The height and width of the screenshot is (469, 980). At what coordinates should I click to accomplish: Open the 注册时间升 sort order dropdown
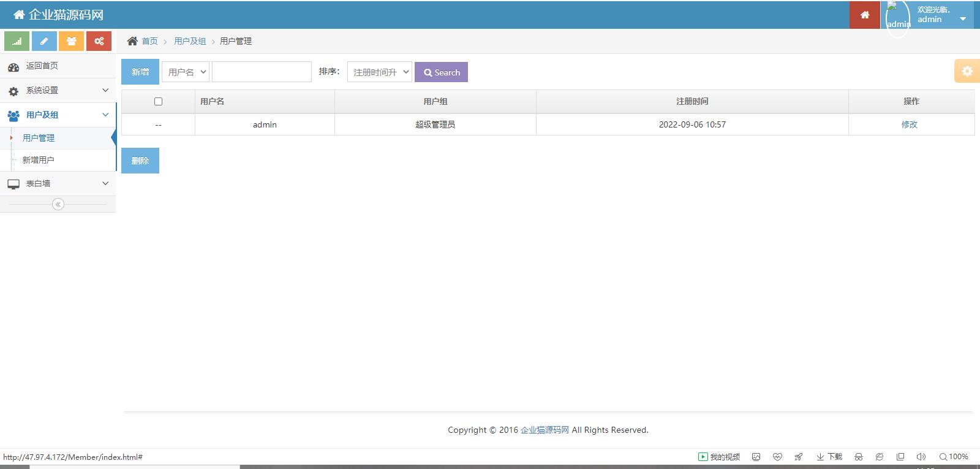[x=379, y=72]
